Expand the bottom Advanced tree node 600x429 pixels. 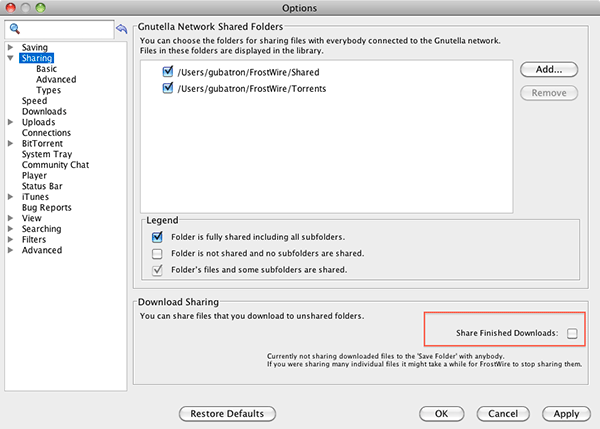tap(11, 250)
